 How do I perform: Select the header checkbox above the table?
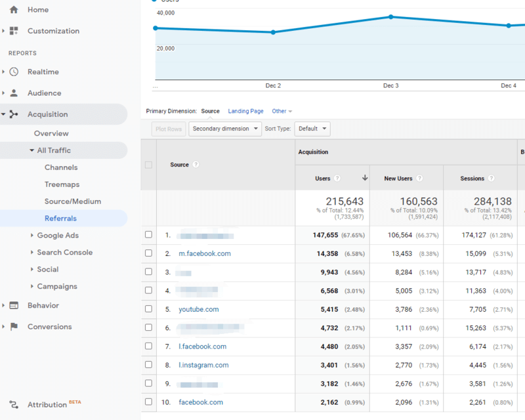click(148, 165)
